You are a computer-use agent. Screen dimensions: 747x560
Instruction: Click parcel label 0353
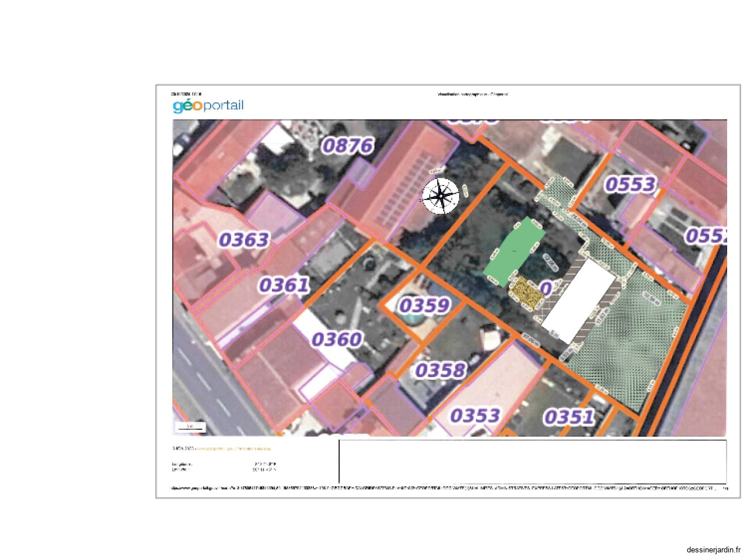475,415
